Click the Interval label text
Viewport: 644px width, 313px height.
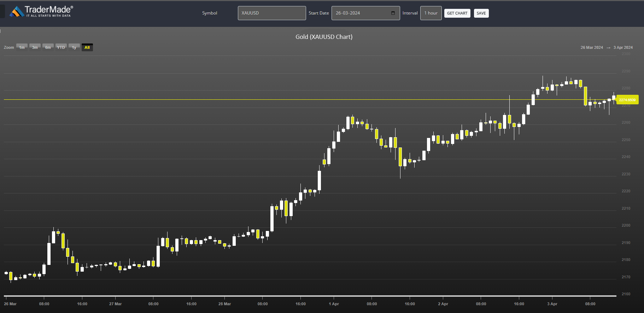click(410, 13)
